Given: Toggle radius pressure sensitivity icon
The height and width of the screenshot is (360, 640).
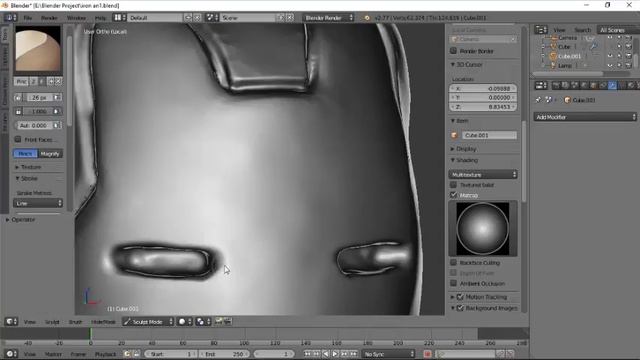Looking at the screenshot, I should coord(57,98).
